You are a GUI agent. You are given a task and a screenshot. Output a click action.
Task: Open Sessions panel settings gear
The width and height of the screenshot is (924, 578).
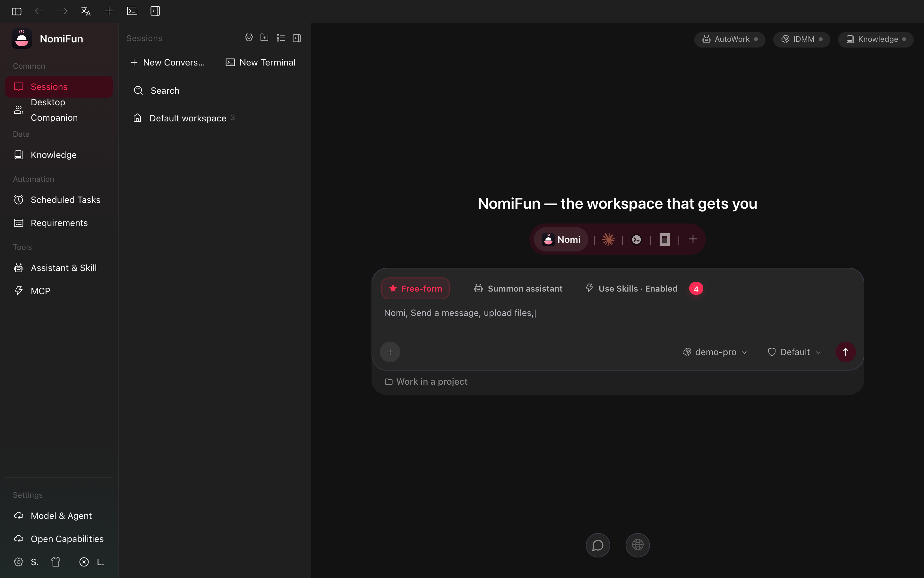click(249, 38)
